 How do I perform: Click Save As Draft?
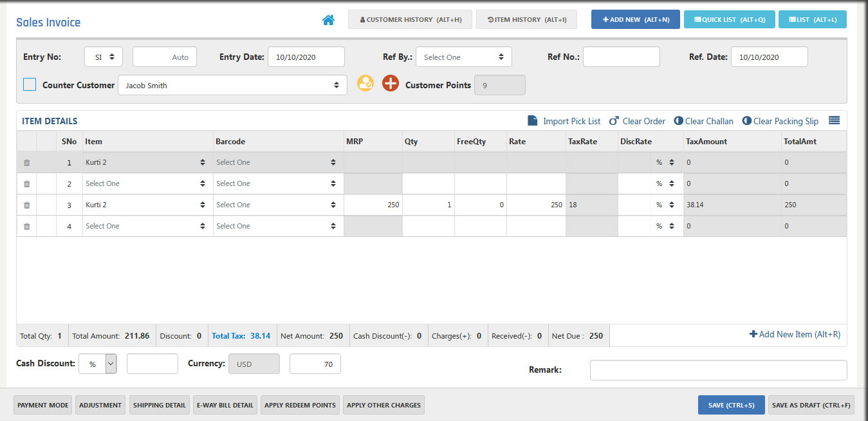pyautogui.click(x=811, y=405)
